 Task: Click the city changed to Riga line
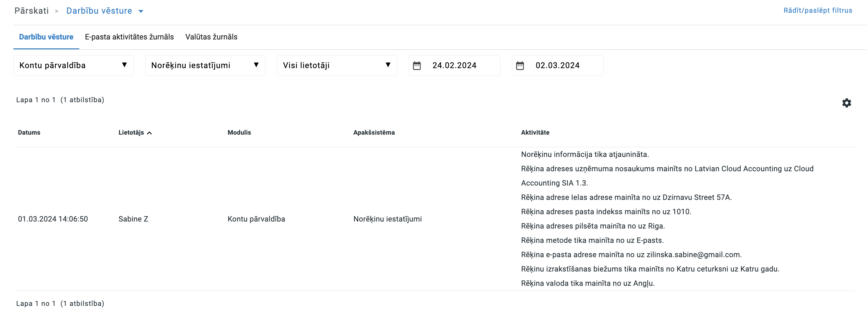pos(593,226)
